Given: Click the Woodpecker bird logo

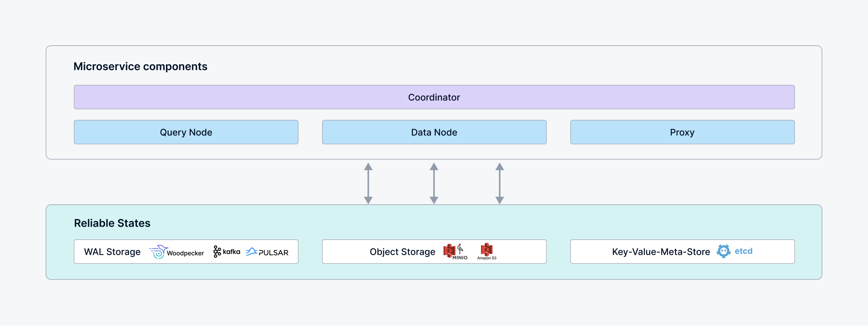Looking at the screenshot, I should [x=158, y=252].
